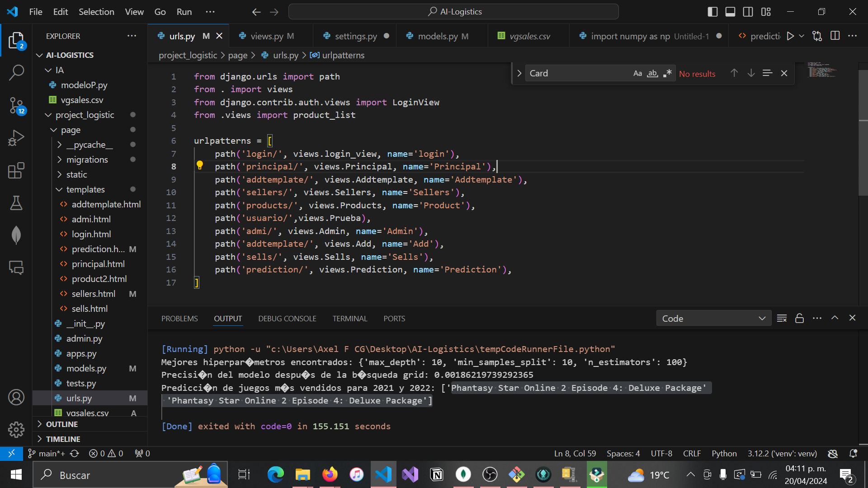Screen dimensions: 868x488
Task: Open the Source Control view
Action: pos(16,105)
